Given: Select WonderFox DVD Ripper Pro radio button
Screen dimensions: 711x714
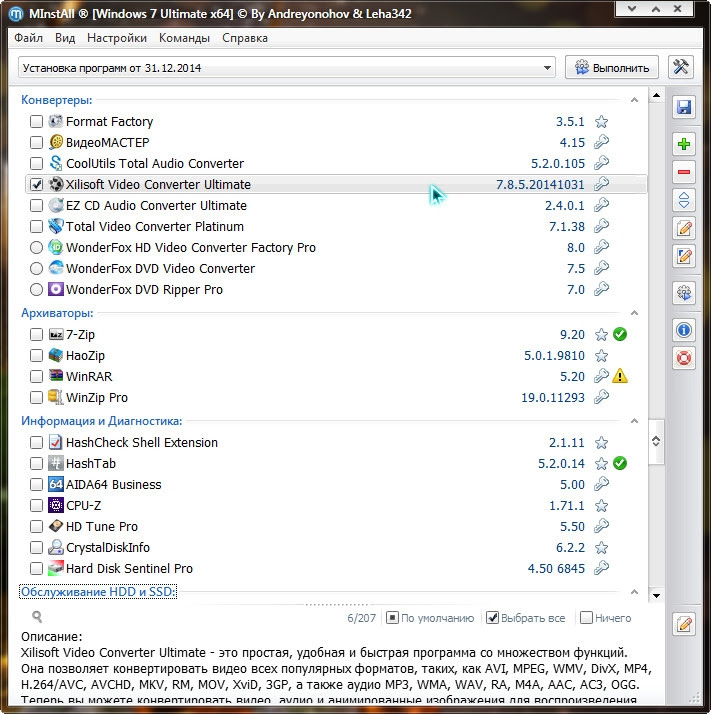Looking at the screenshot, I should coord(36,289).
